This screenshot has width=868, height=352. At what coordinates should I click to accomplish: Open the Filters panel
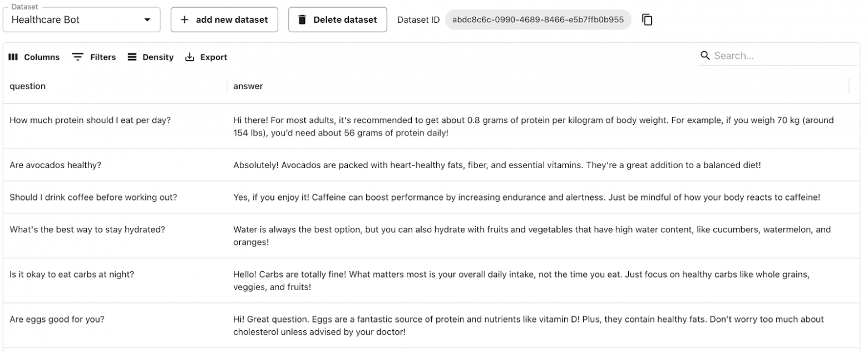(95, 57)
